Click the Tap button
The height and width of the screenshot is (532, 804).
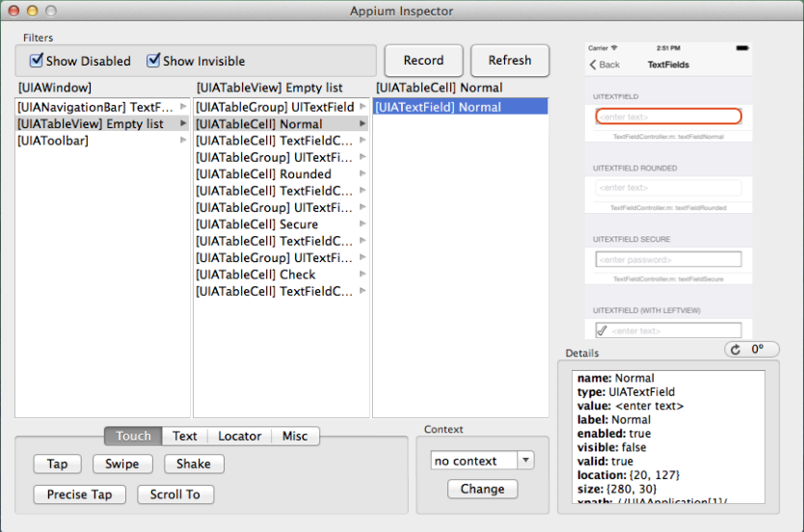[x=58, y=464]
